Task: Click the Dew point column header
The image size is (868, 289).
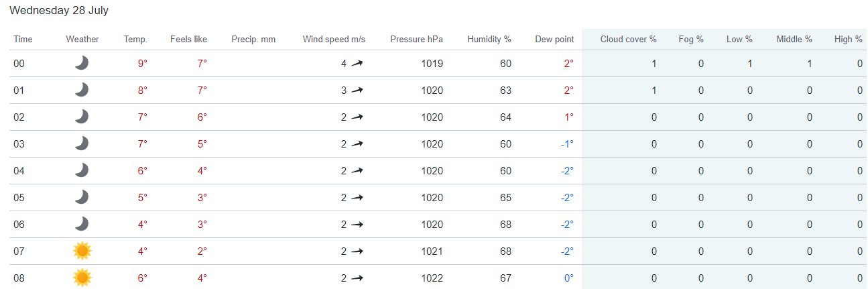Action: click(x=554, y=40)
